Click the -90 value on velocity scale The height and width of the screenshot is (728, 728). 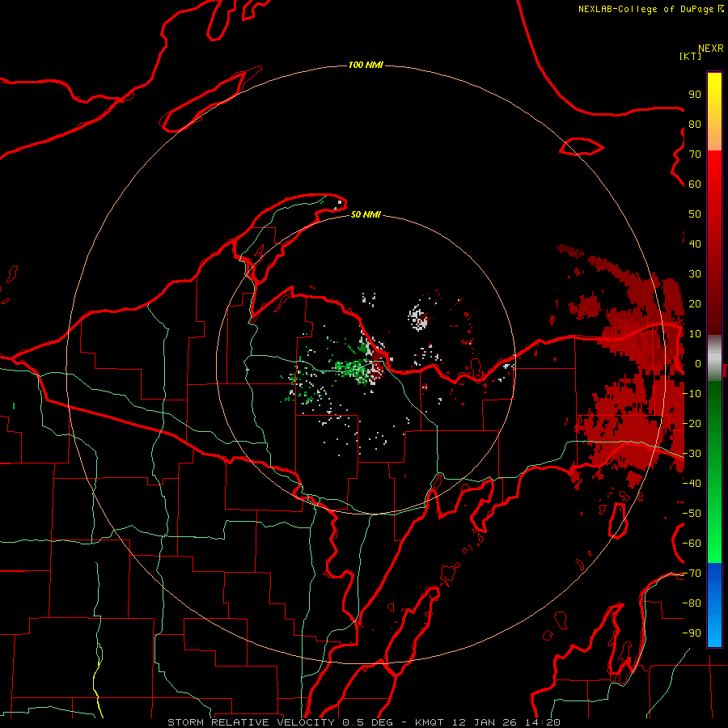point(692,633)
